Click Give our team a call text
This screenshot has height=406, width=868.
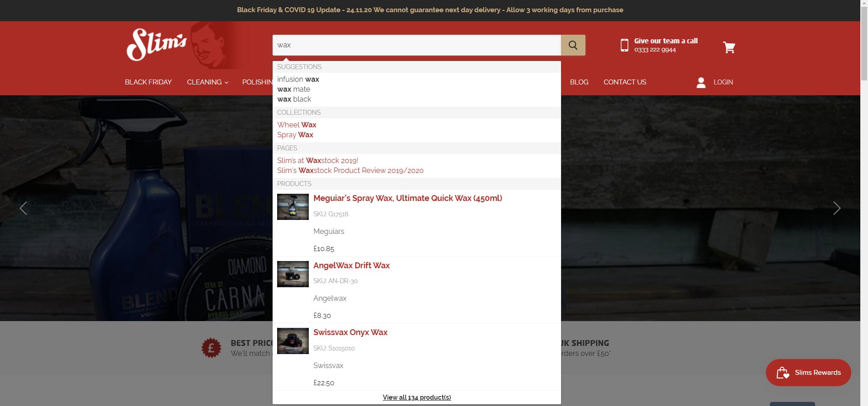click(x=666, y=41)
